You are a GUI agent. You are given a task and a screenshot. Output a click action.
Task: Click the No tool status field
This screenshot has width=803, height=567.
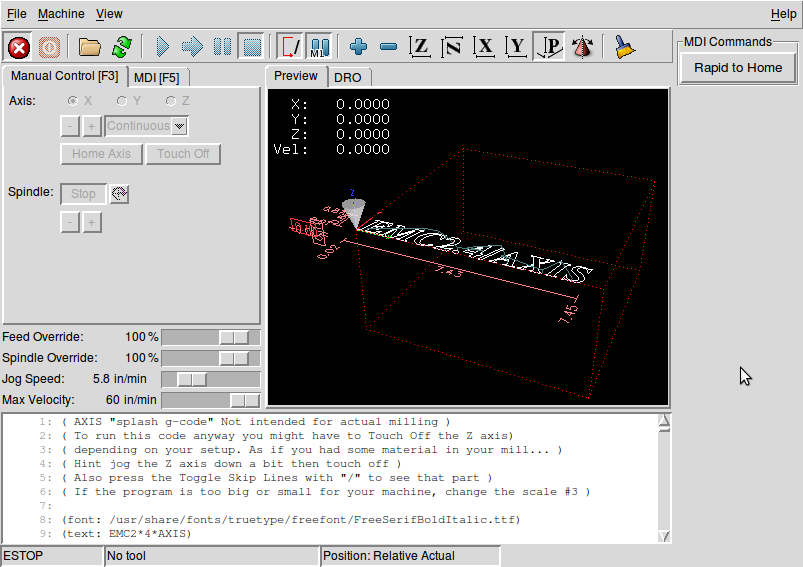tap(212, 556)
